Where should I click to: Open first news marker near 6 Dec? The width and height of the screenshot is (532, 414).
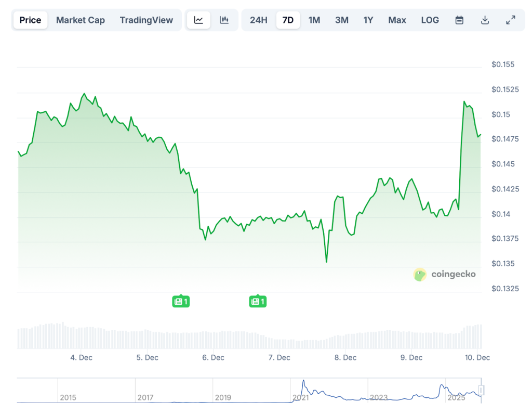[181, 301]
